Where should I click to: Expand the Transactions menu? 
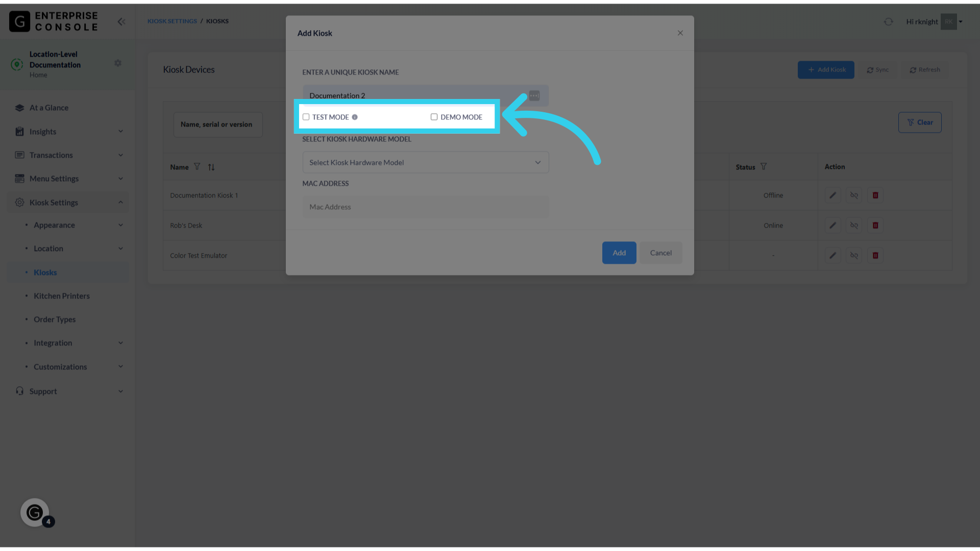(68, 155)
